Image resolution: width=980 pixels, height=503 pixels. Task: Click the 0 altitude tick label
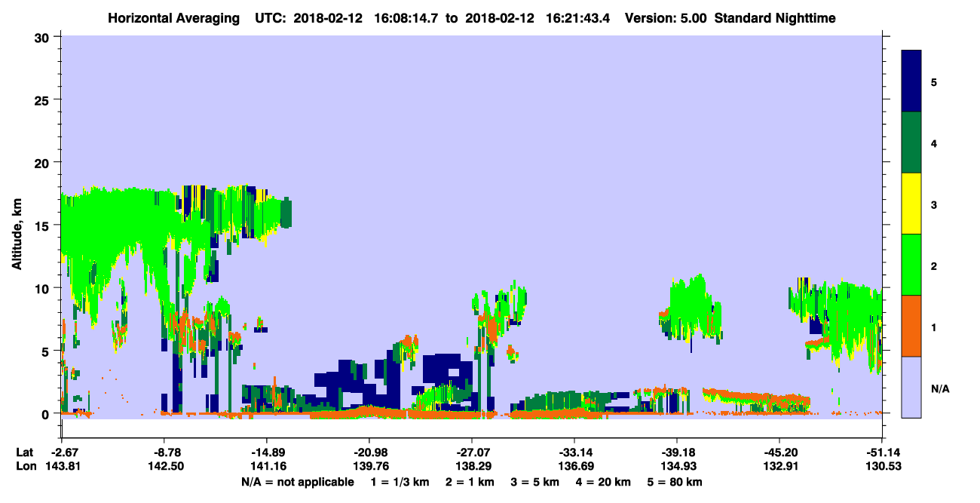pyautogui.click(x=47, y=413)
